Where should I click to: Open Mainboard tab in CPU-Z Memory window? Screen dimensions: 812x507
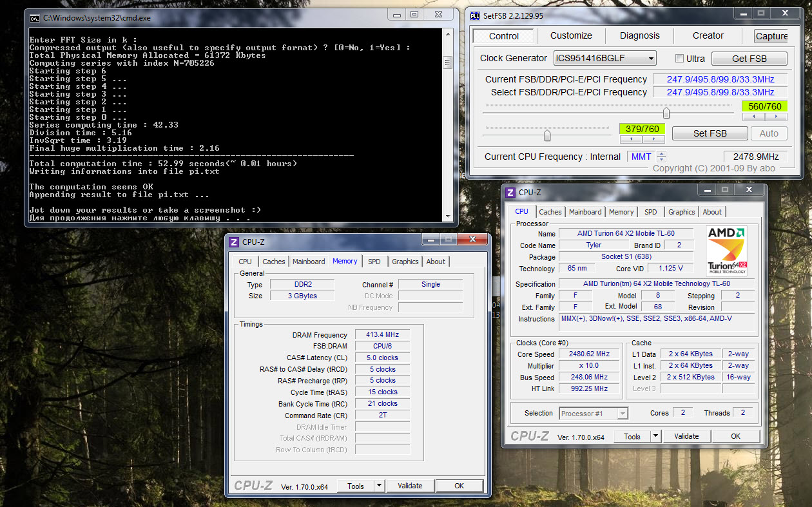[x=309, y=262]
